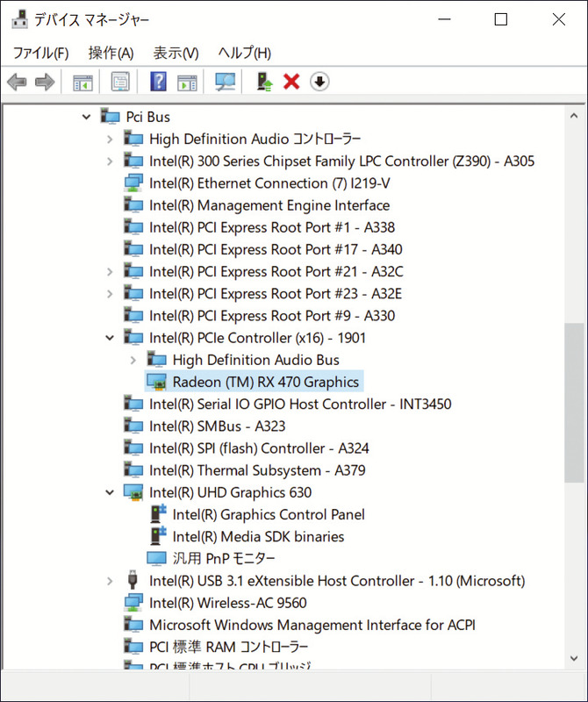Click the Intel SMBus A323 device icon

point(133,426)
